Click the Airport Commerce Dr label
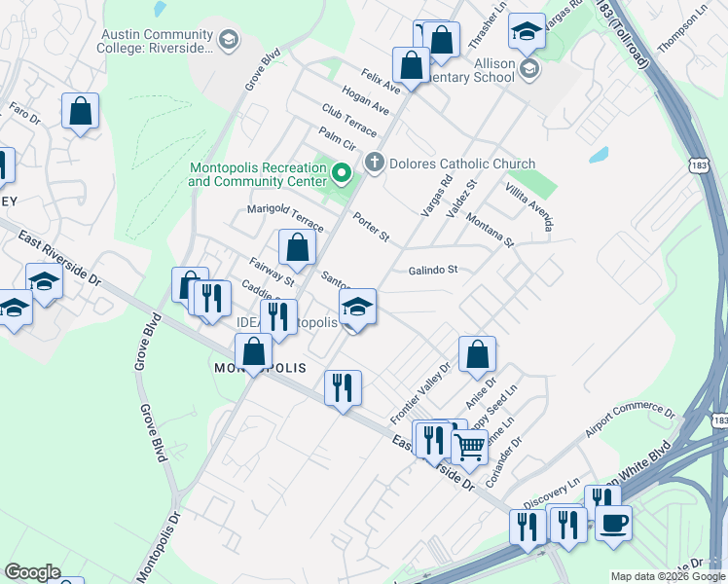The height and width of the screenshot is (584, 728). 630,419
